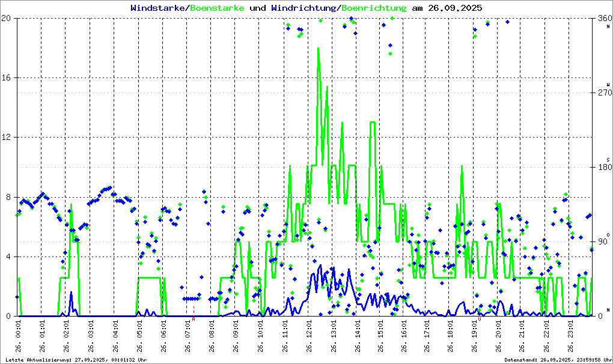Screen dimensions: 613x364
Task: Click the time label '26. 20:01'
Action: pyautogui.click(x=498, y=336)
